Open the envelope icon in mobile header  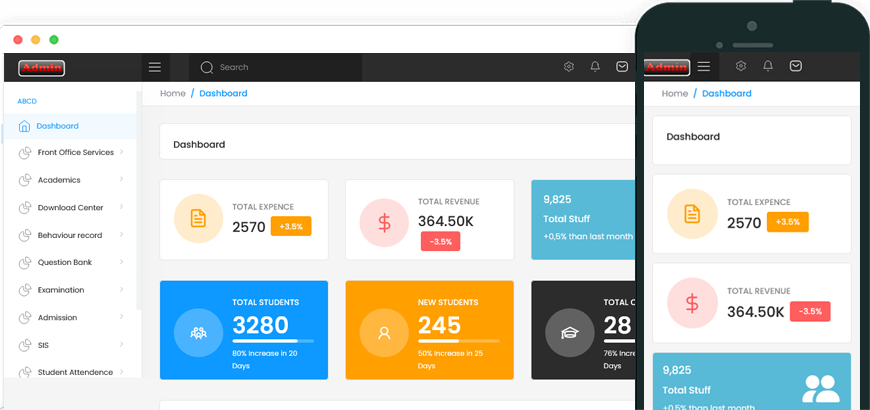coord(795,66)
